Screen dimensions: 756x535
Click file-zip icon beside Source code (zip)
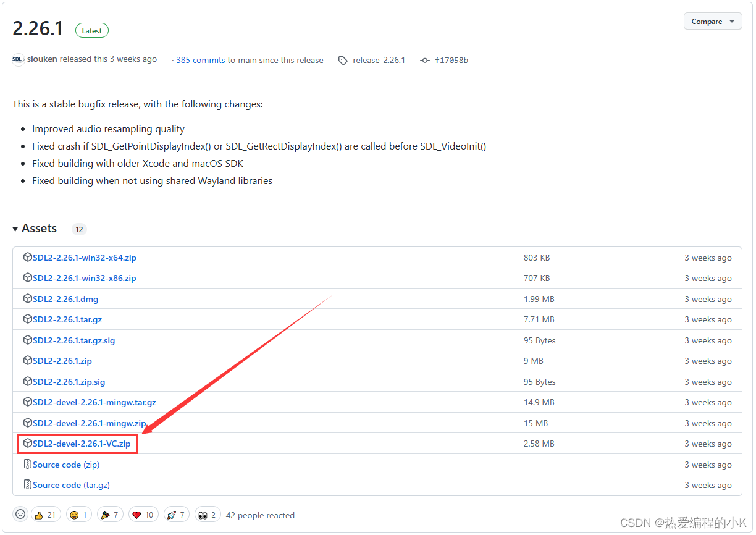click(x=28, y=464)
